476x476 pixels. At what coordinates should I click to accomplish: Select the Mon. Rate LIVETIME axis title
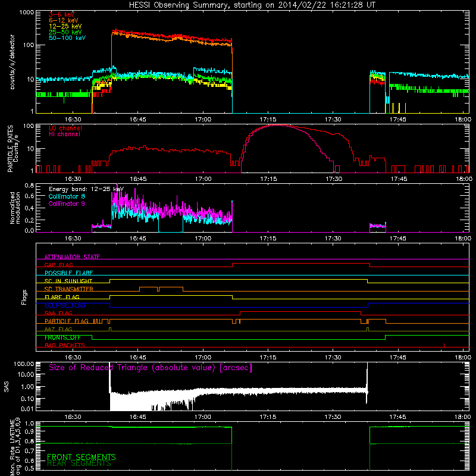pyautogui.click(x=15, y=447)
